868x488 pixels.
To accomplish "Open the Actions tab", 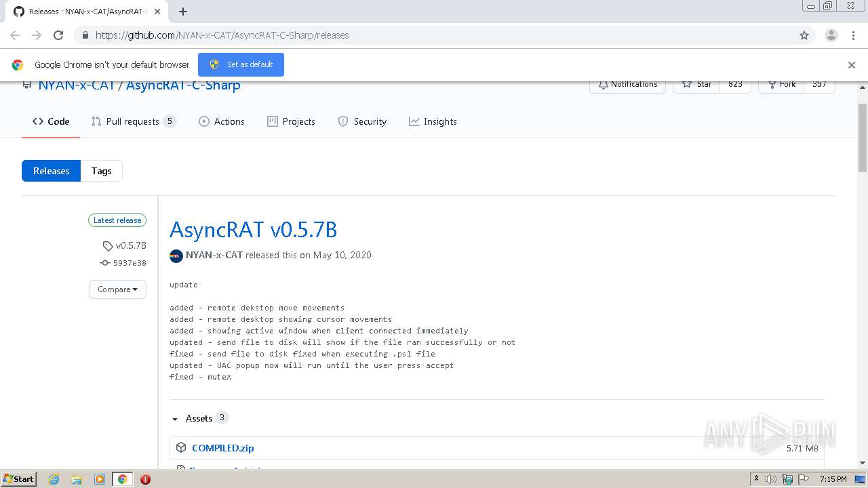I will point(222,121).
